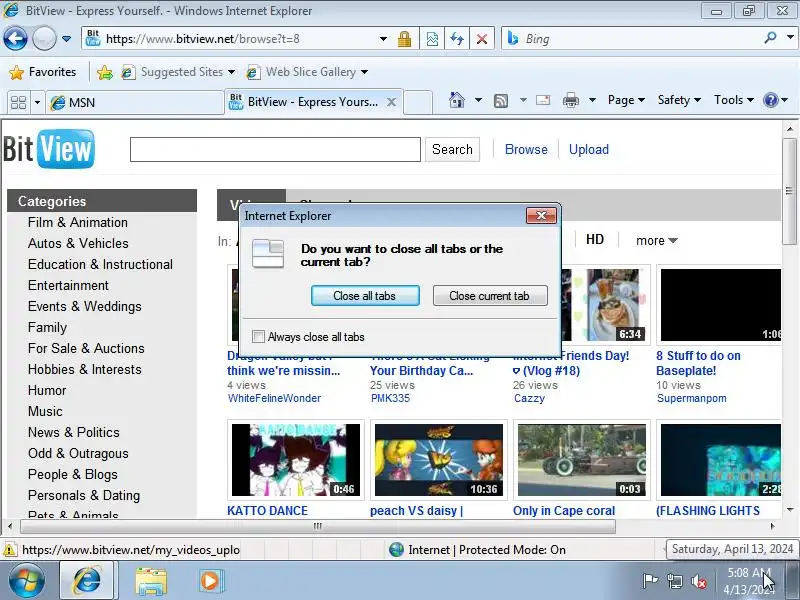Switch to the MSN tab

[x=135, y=103]
